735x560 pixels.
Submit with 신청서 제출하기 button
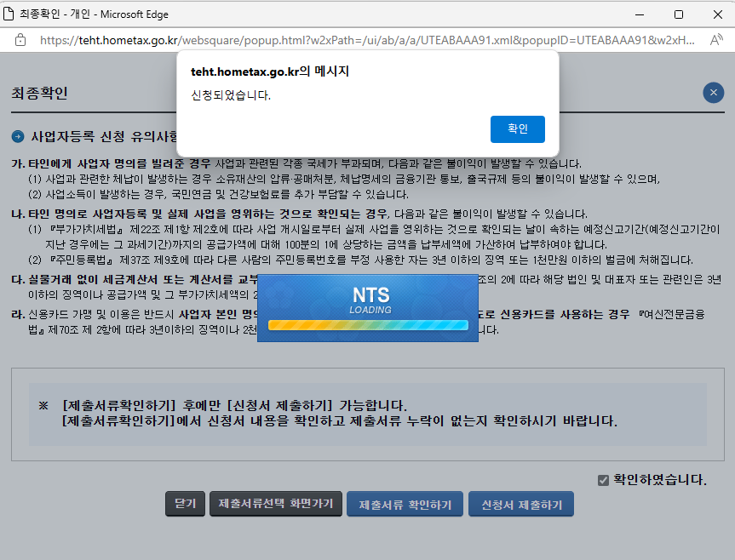click(x=521, y=504)
